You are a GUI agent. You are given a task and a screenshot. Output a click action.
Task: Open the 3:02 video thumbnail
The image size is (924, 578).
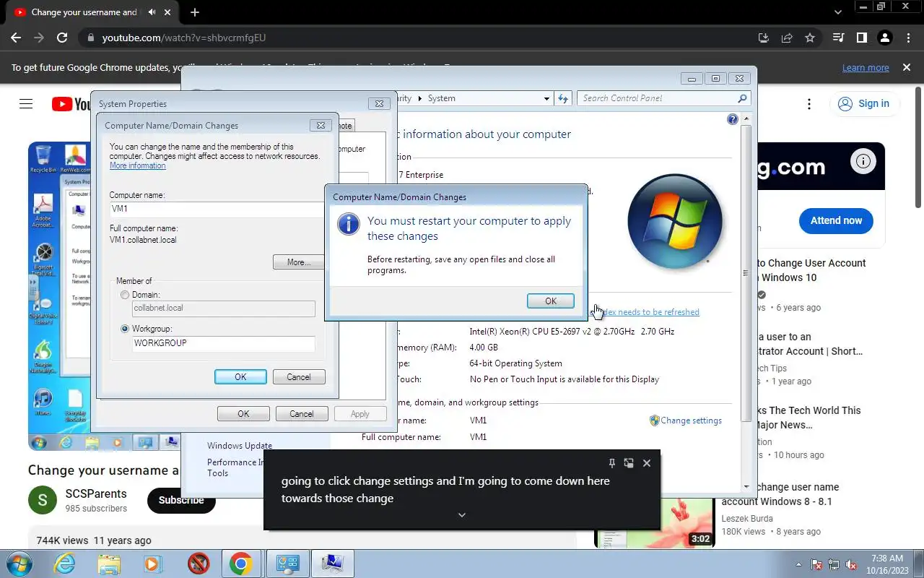(655, 523)
